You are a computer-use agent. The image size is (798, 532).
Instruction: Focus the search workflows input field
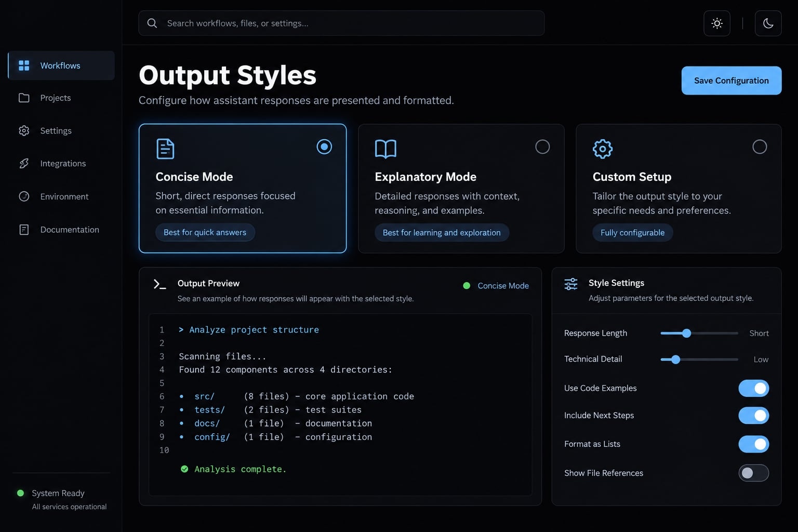coord(341,23)
